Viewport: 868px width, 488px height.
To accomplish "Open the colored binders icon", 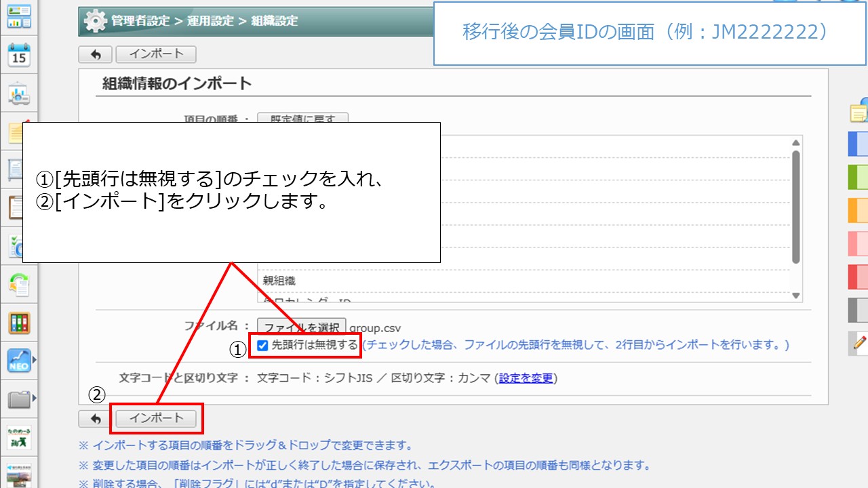I will [x=19, y=323].
